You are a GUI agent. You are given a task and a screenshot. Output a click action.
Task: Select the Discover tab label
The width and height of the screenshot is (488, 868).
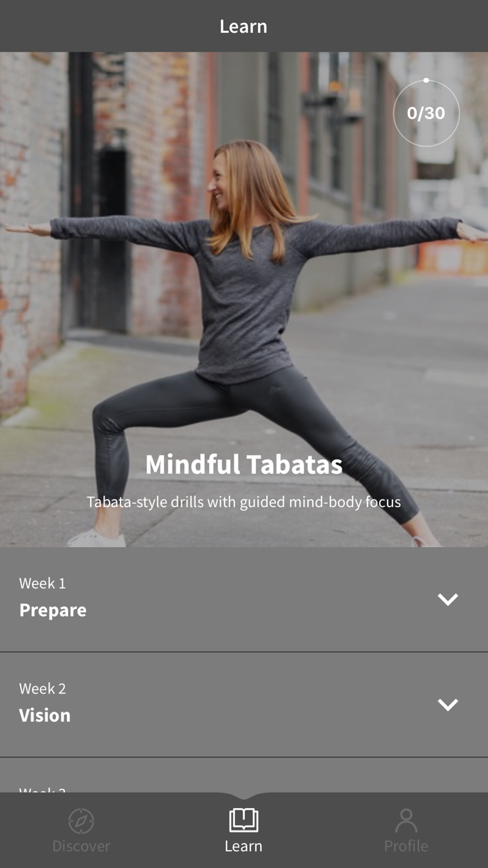[x=82, y=846]
